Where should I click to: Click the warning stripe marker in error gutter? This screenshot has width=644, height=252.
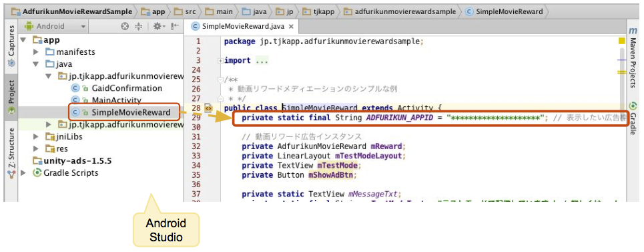(621, 72)
